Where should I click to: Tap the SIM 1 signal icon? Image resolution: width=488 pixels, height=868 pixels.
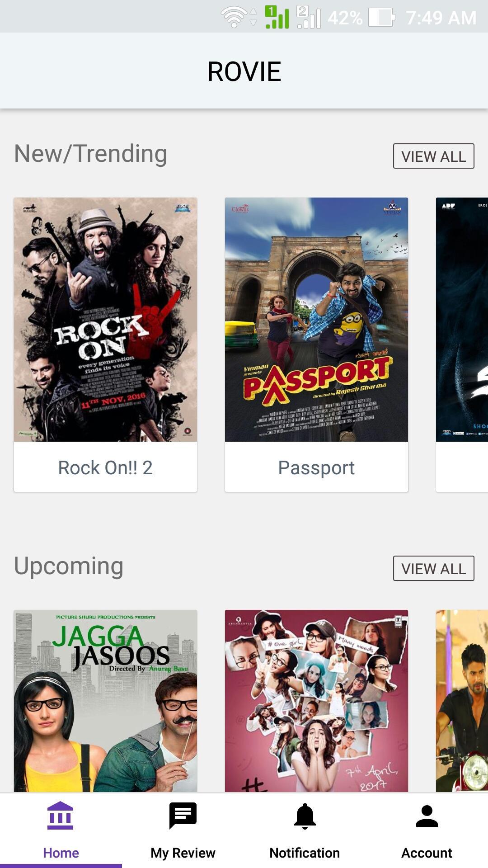click(277, 17)
